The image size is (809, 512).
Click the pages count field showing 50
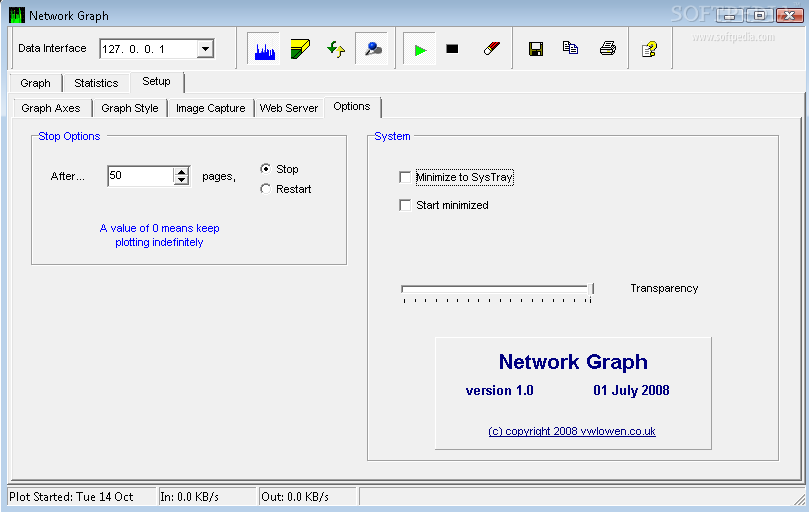click(x=140, y=176)
